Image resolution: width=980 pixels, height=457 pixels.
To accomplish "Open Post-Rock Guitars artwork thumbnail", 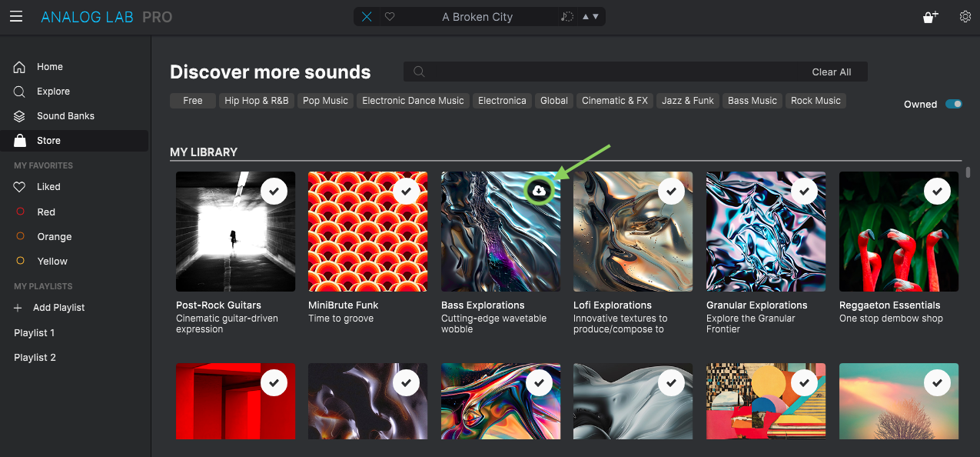I will coord(235,232).
